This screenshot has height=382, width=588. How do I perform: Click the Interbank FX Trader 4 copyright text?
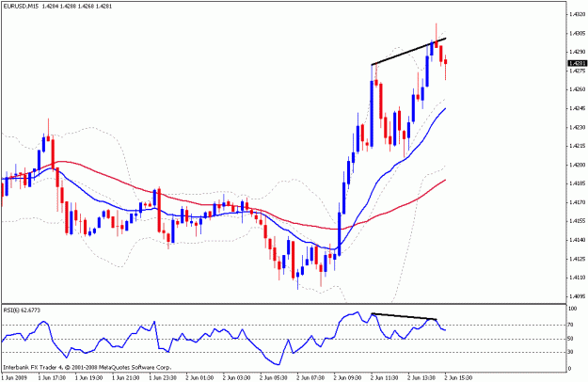pos(87,367)
